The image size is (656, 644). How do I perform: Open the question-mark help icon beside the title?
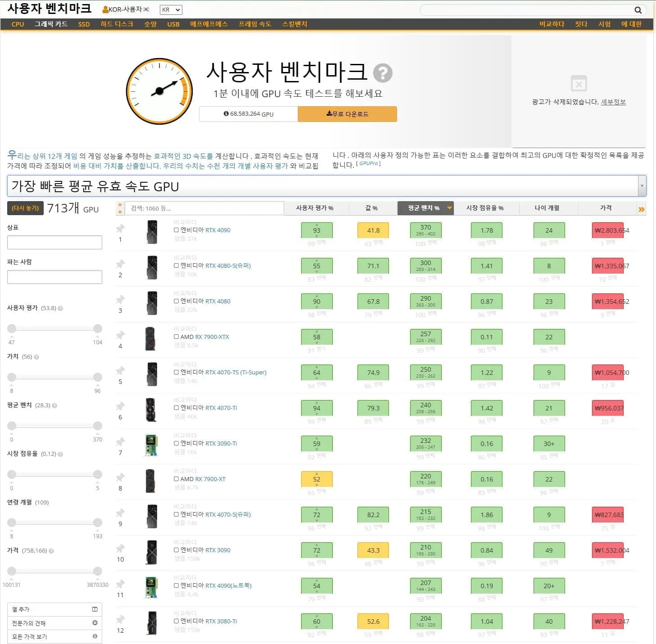[x=383, y=73]
